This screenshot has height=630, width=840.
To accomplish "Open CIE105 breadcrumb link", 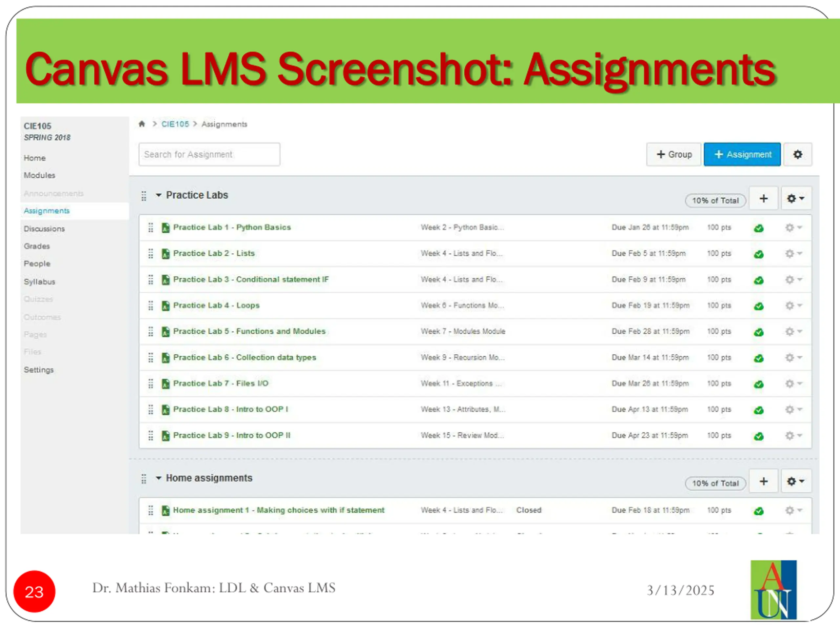I will pos(175,124).
